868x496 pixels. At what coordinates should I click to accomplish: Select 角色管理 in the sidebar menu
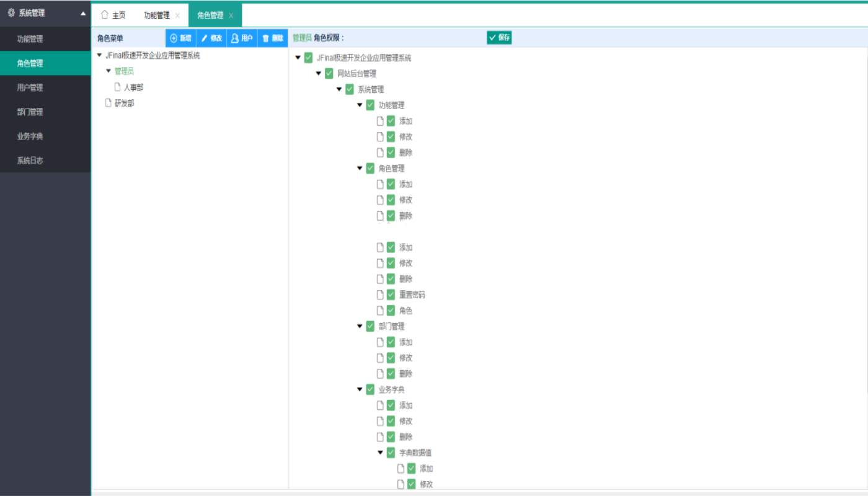pos(45,63)
